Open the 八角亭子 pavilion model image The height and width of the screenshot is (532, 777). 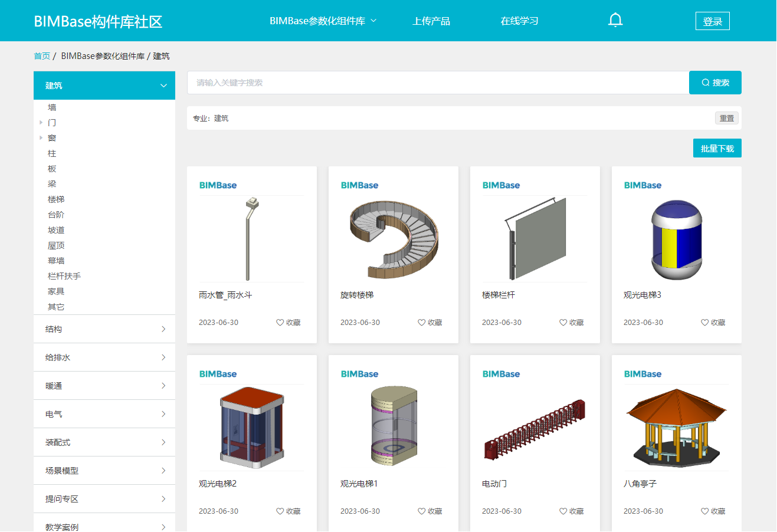(x=676, y=428)
